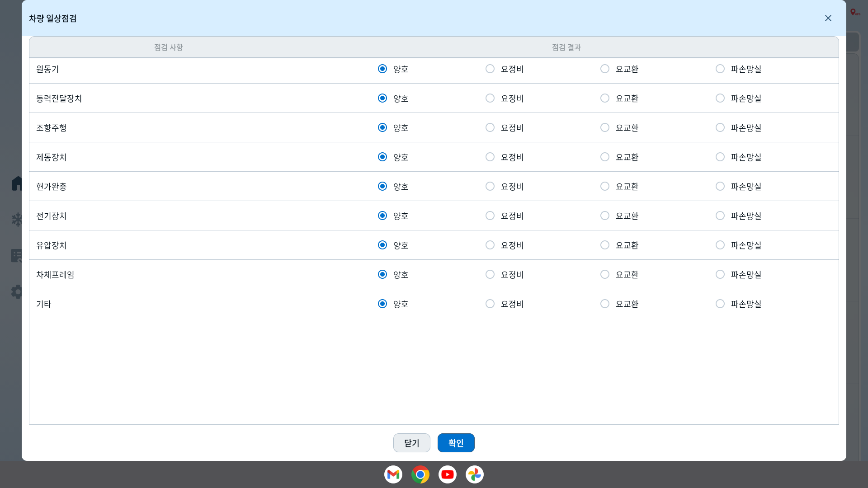This screenshot has width=868, height=488.
Task: Click the 점검 결과 column header
Action: [x=566, y=47]
